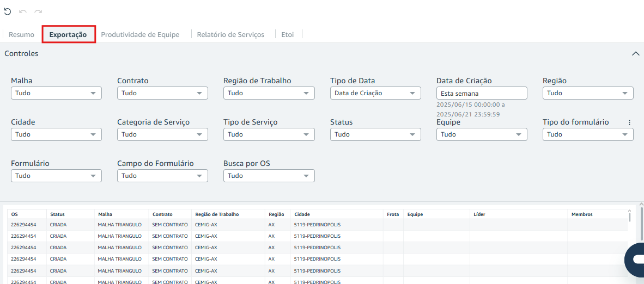Image resolution: width=644 pixels, height=284 pixels.
Task: Open the Contrato filter dropdown
Action: pyautogui.click(x=162, y=93)
